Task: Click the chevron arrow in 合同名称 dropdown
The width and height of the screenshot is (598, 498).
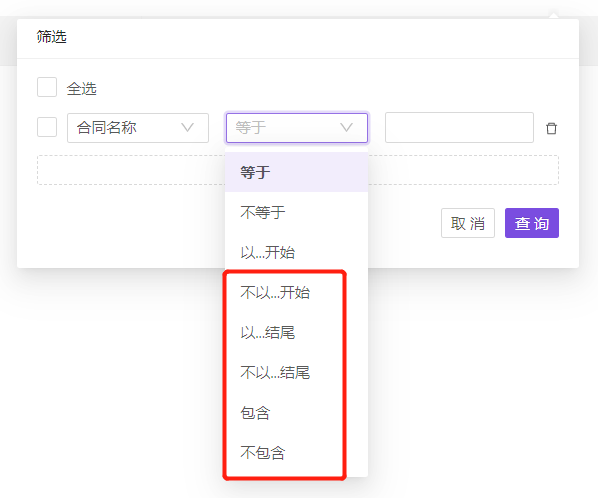Action: [x=187, y=127]
